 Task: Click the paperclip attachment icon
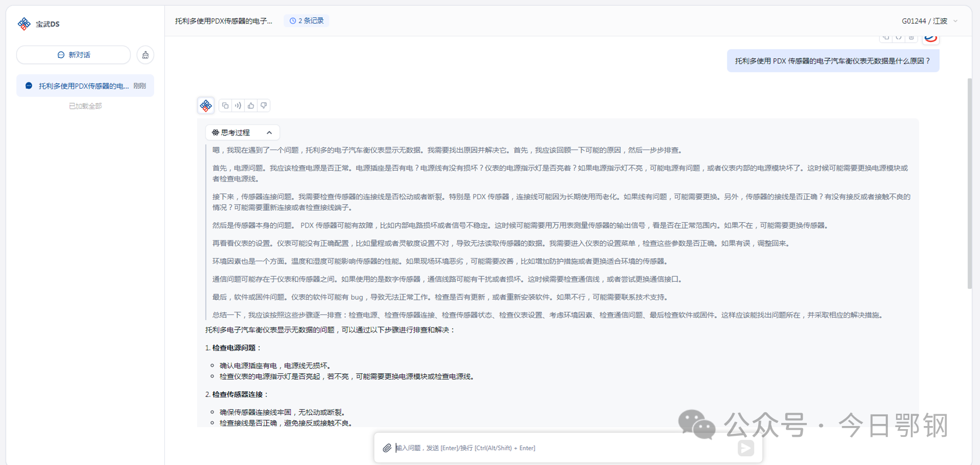point(387,448)
